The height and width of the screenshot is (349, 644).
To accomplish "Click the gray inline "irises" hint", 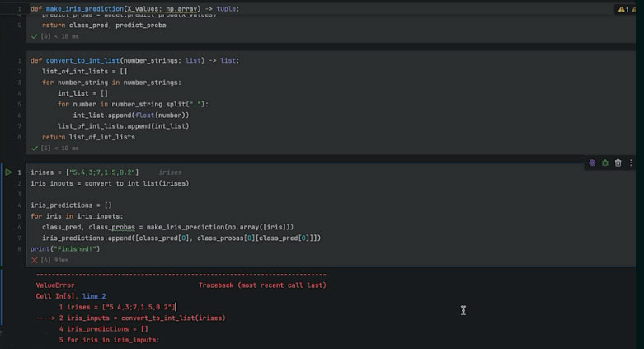I will [x=170, y=172].
